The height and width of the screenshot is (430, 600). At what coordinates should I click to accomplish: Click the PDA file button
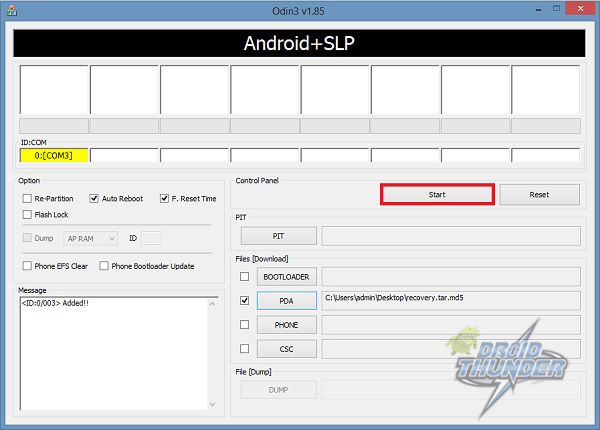tap(286, 301)
